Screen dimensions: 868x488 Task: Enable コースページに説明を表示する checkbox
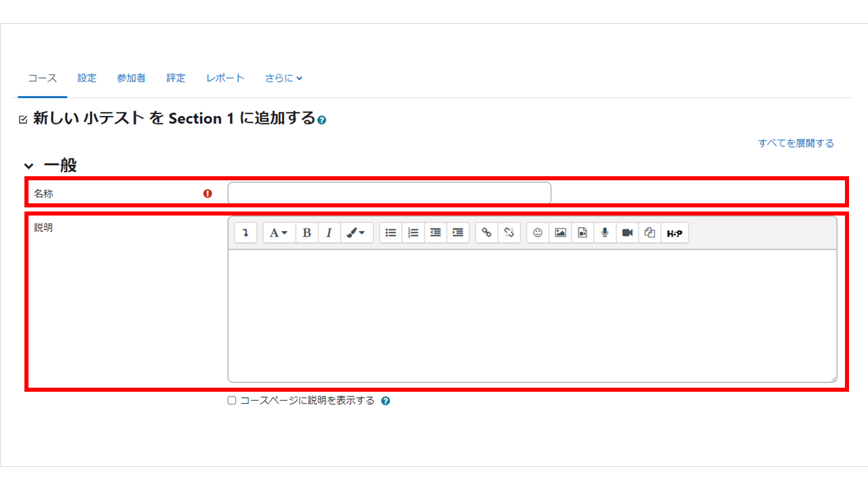pos(232,401)
